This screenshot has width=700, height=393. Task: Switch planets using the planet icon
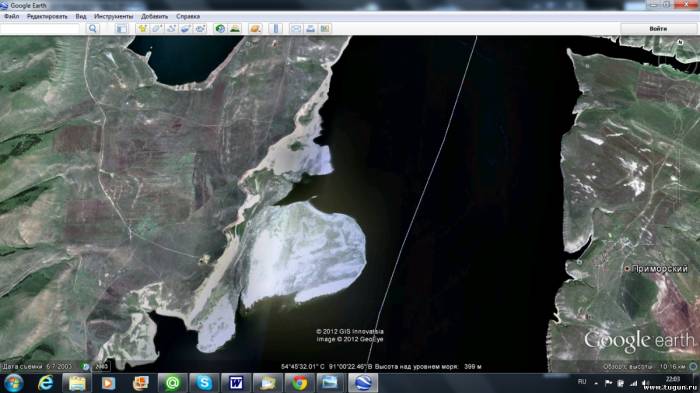pos(255,29)
